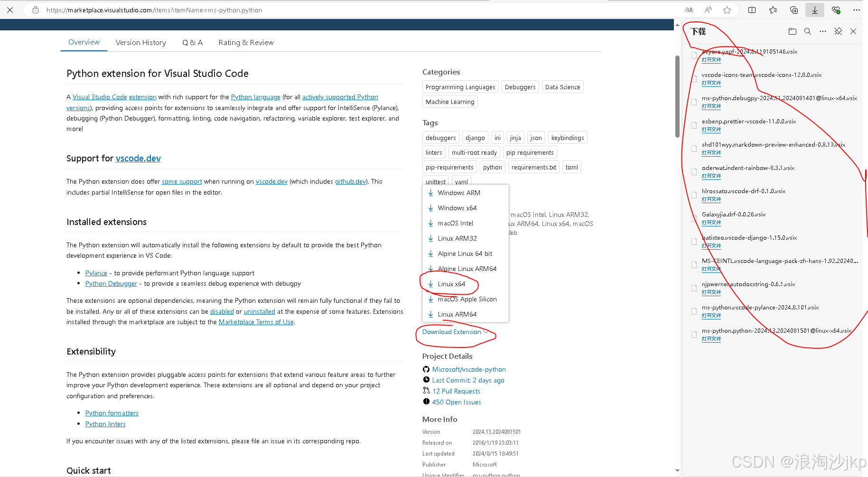Close the downloads panel
Screen dimensions: 868x477
[x=853, y=31]
